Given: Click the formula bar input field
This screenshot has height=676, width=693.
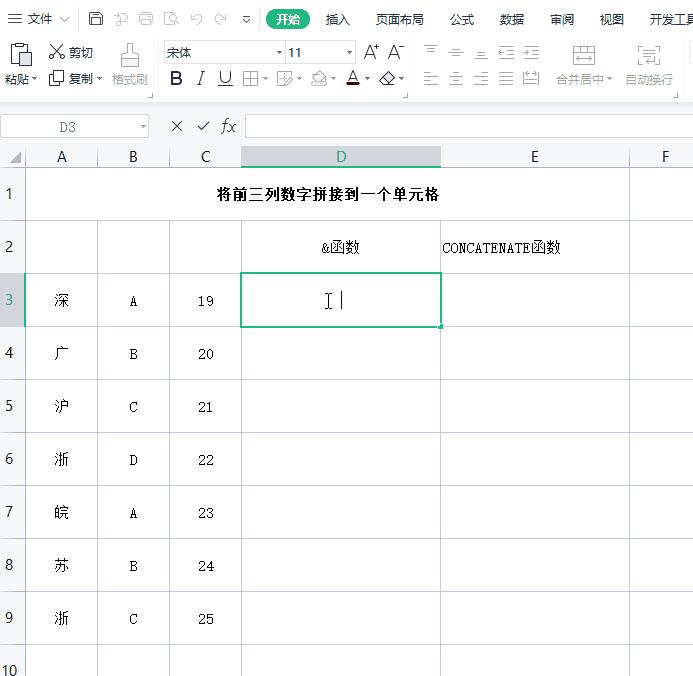Looking at the screenshot, I should [x=469, y=126].
